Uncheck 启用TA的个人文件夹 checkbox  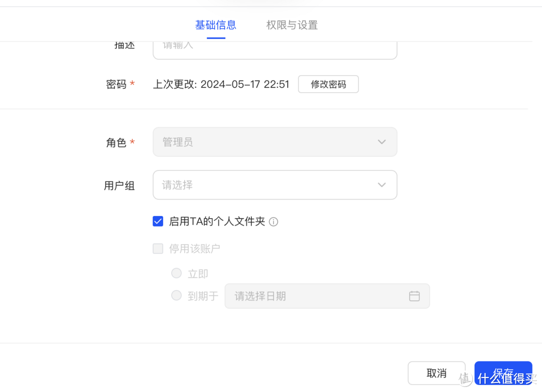158,221
